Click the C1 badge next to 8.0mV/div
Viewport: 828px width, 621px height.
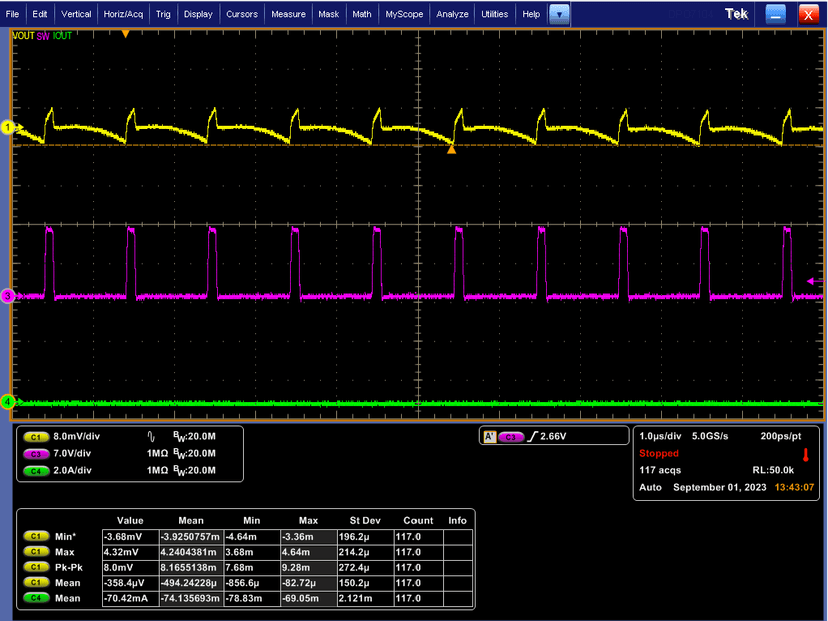36,438
